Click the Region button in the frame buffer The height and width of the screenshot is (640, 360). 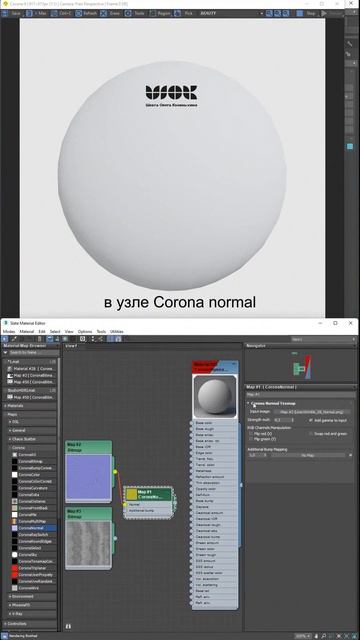160,13
